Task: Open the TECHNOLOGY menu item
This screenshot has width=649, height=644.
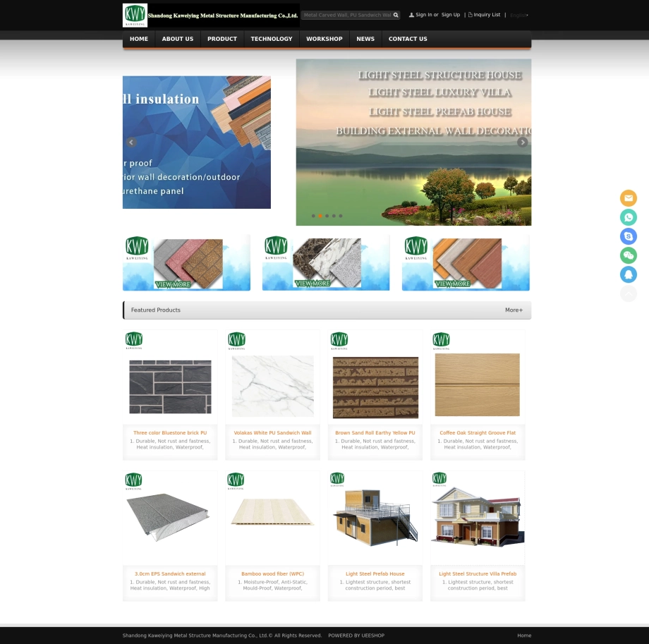Action: point(272,39)
